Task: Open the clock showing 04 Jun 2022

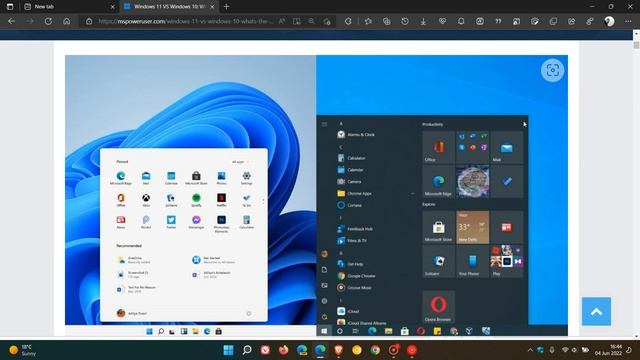Action: point(609,350)
